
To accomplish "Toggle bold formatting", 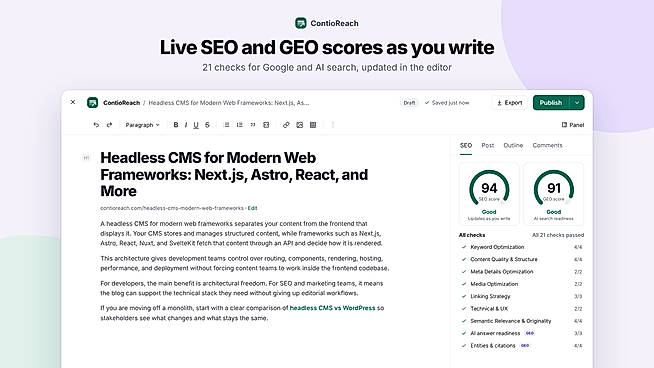I will [176, 125].
